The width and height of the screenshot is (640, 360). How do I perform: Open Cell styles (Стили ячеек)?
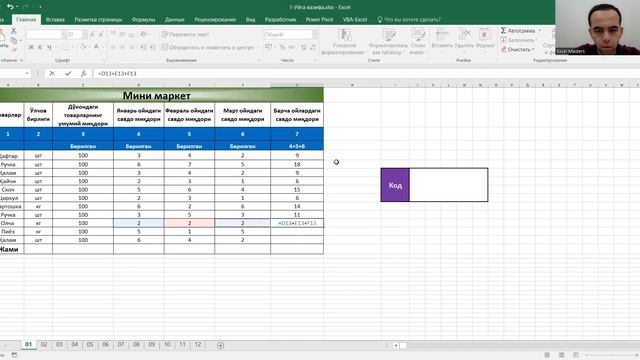tap(418, 42)
